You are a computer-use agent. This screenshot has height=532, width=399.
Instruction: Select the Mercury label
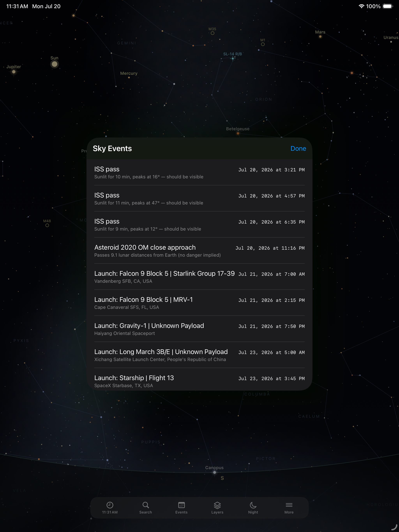[129, 73]
